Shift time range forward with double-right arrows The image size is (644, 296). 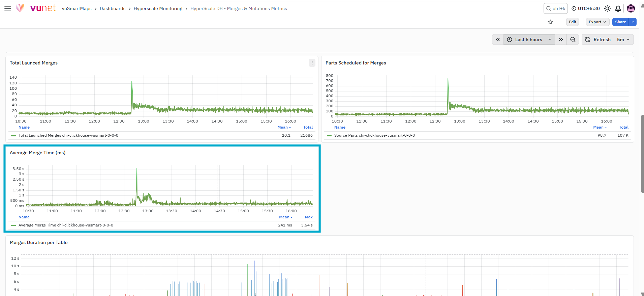[561, 39]
